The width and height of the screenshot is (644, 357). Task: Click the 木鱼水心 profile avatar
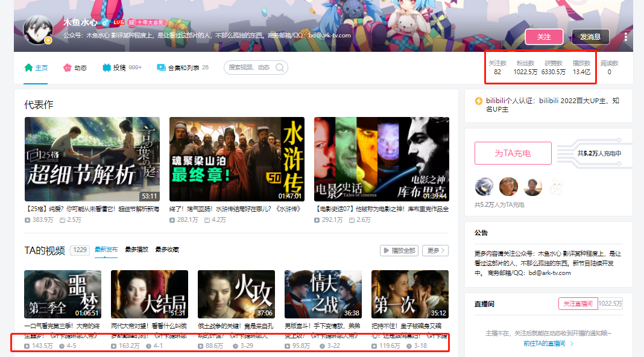click(38, 30)
